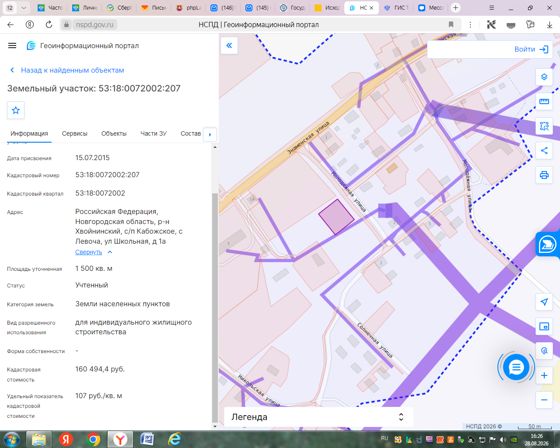Viewport: 560px width, 448px height.
Task: Launch Google Chrome from the taskbar
Action: click(93, 439)
